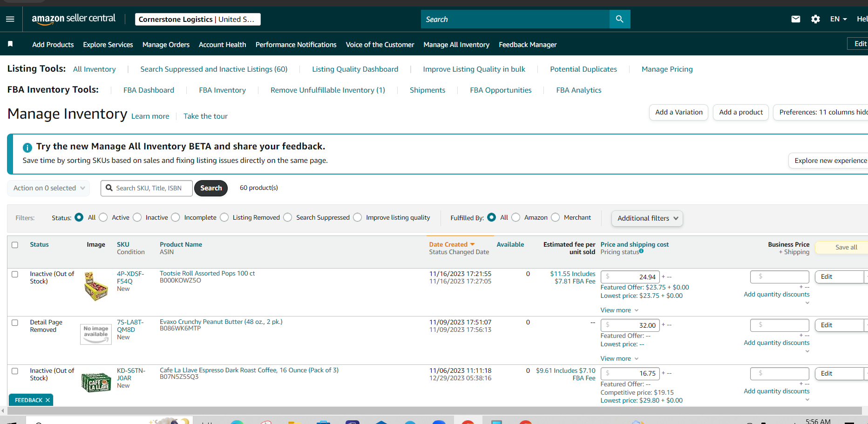Open the messages envelope icon
Image resolution: width=868 pixels, height=424 pixels.
click(796, 19)
